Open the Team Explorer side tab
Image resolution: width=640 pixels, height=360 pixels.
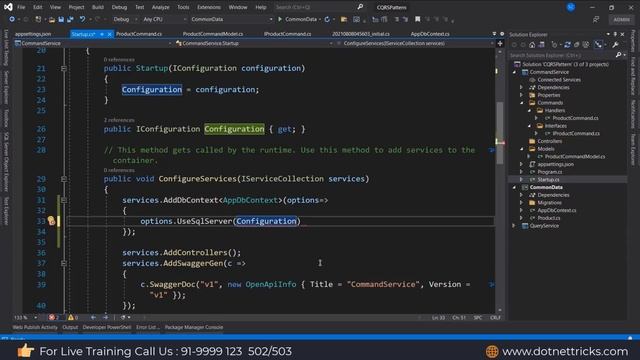coord(633,150)
